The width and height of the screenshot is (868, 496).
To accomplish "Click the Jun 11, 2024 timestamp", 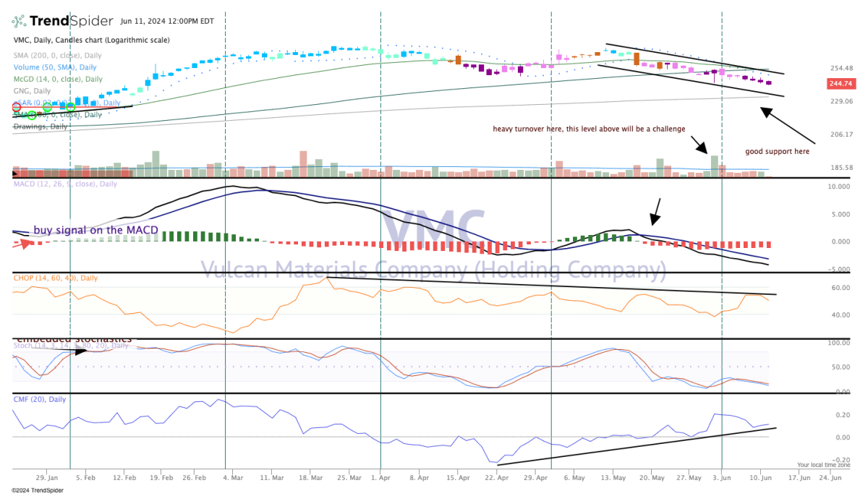I will click(165, 20).
